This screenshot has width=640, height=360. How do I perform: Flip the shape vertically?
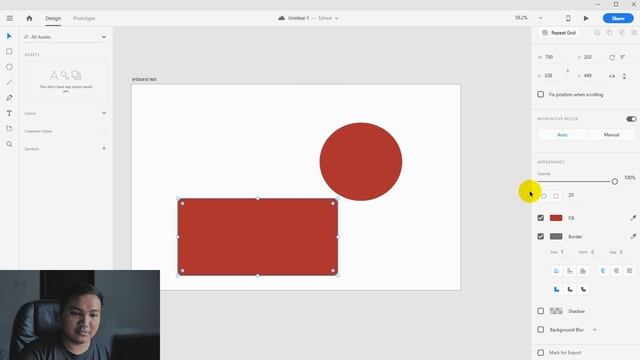click(624, 76)
